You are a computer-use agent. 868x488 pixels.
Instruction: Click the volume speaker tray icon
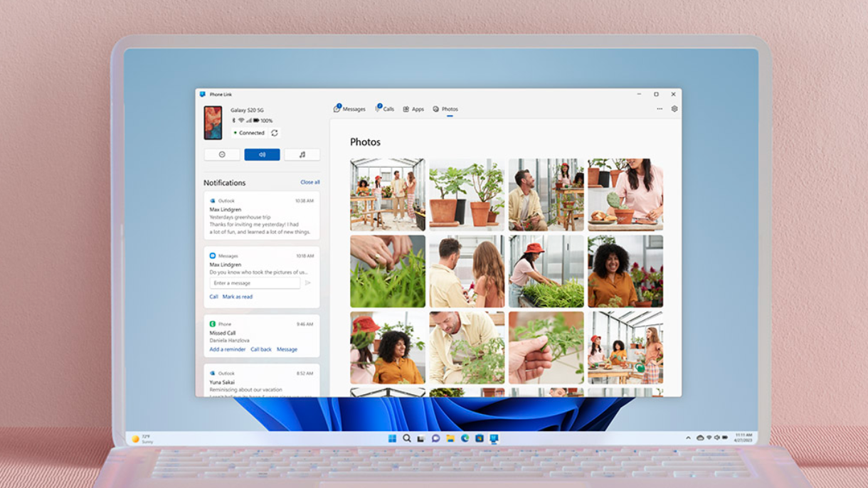pyautogui.click(x=716, y=438)
